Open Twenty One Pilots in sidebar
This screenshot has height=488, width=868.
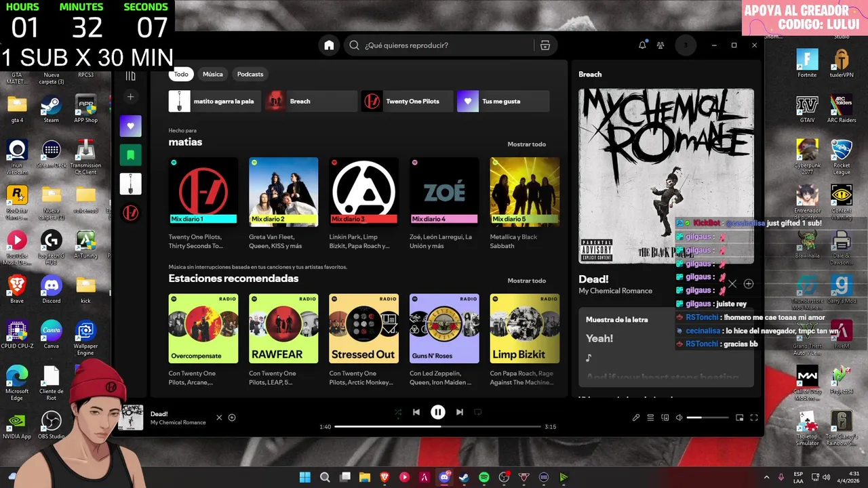pos(131,213)
